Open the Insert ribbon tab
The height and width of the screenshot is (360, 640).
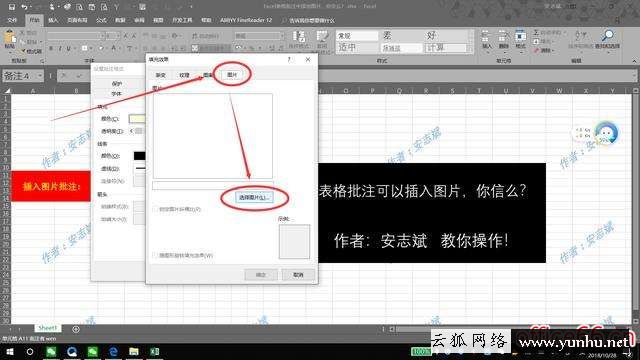point(53,20)
